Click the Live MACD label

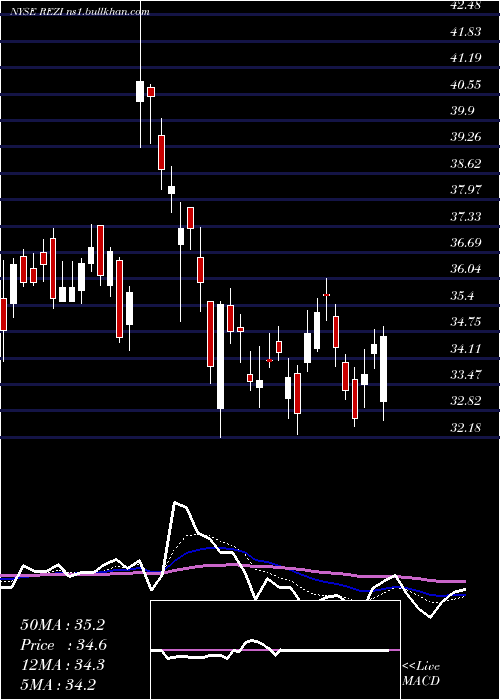point(421,674)
